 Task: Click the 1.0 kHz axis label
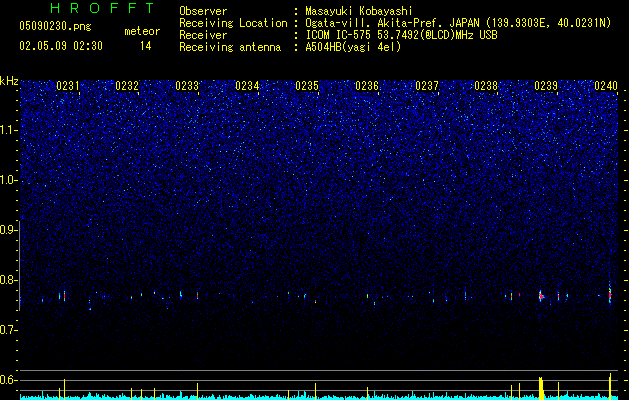click(x=8, y=180)
